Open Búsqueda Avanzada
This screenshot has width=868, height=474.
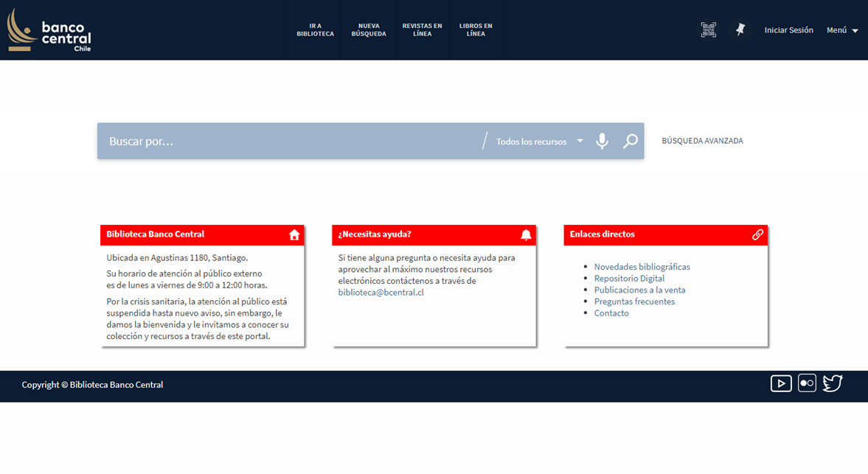pyautogui.click(x=702, y=141)
